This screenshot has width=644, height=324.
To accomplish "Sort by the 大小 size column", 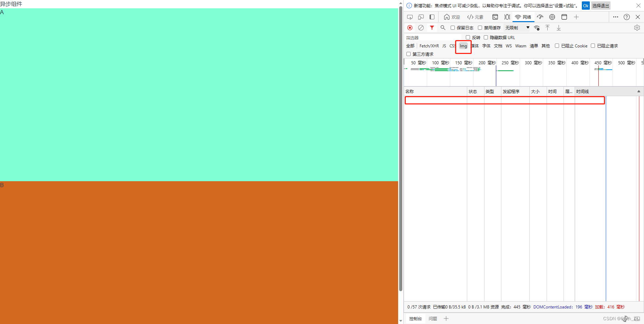I will coord(538,91).
